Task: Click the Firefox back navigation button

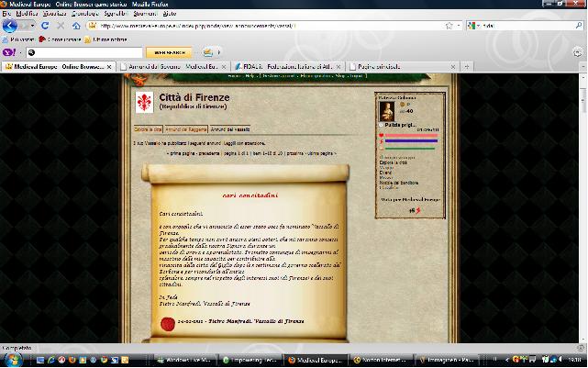Action: (12, 26)
